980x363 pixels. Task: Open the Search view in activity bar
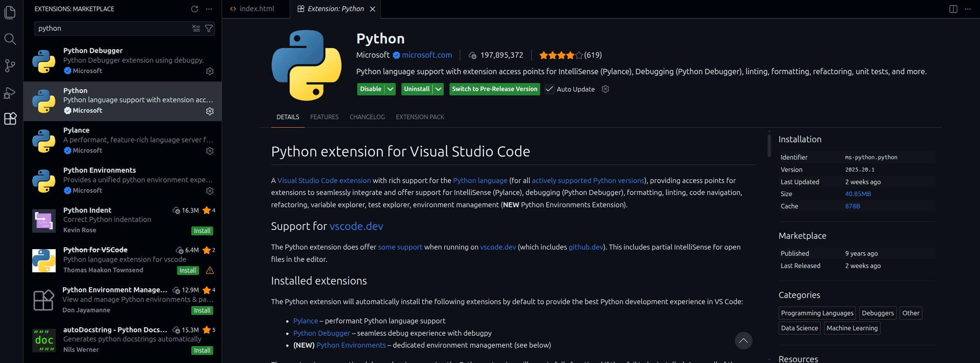tap(10, 39)
